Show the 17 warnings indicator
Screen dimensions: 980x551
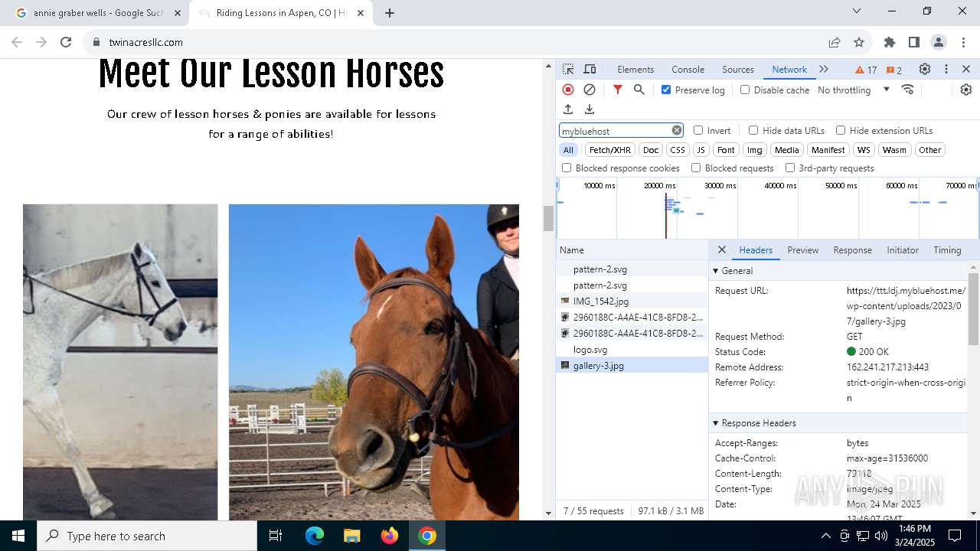click(x=866, y=70)
